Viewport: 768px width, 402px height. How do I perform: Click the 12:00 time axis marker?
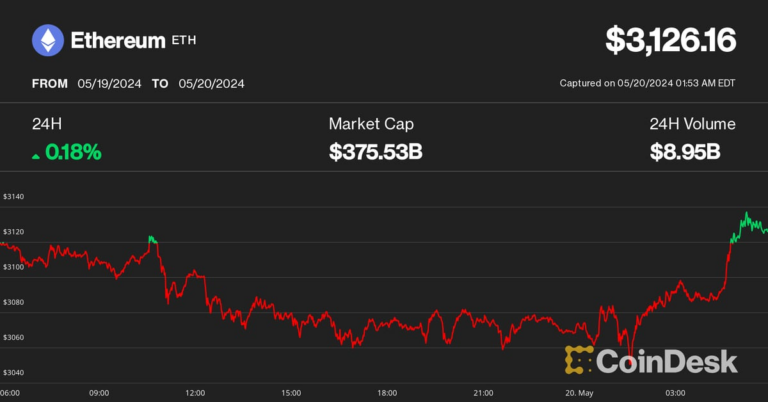pos(195,392)
